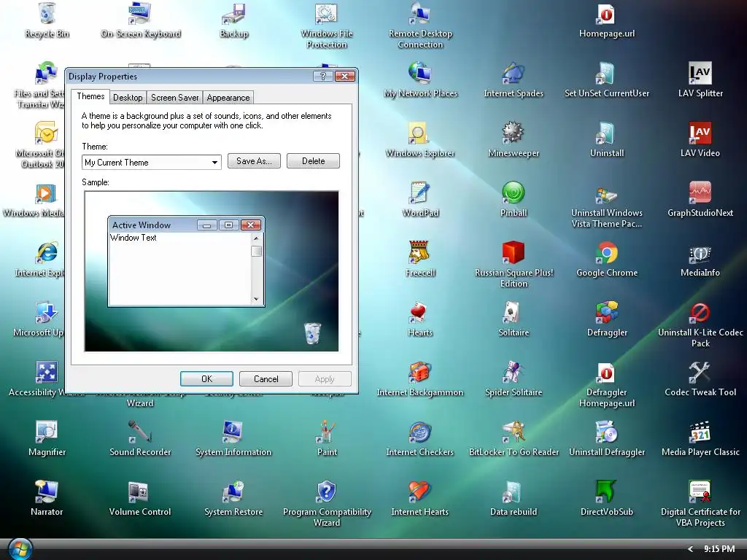The image size is (747, 560).
Task: Click the theme sample preview image
Action: (x=212, y=271)
